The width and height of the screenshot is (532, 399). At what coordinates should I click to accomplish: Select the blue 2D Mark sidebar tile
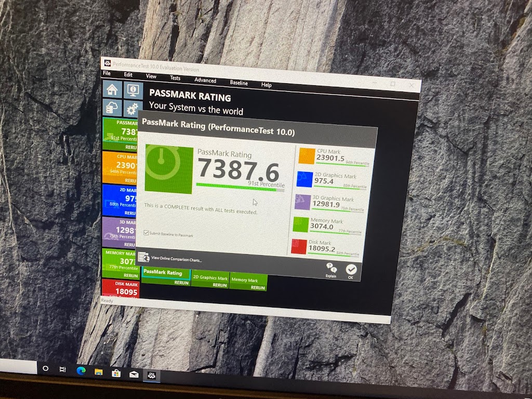tap(119, 200)
